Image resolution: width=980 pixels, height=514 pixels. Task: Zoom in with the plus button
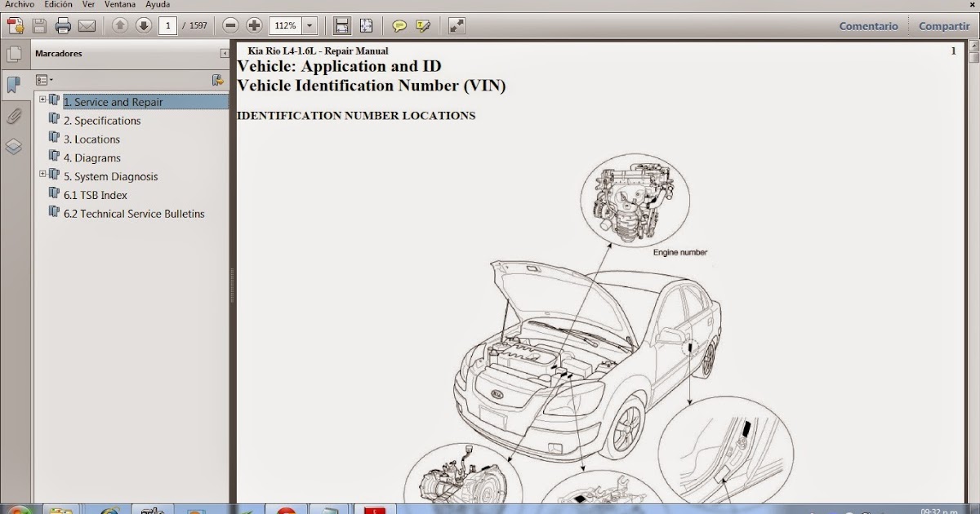[x=254, y=25]
